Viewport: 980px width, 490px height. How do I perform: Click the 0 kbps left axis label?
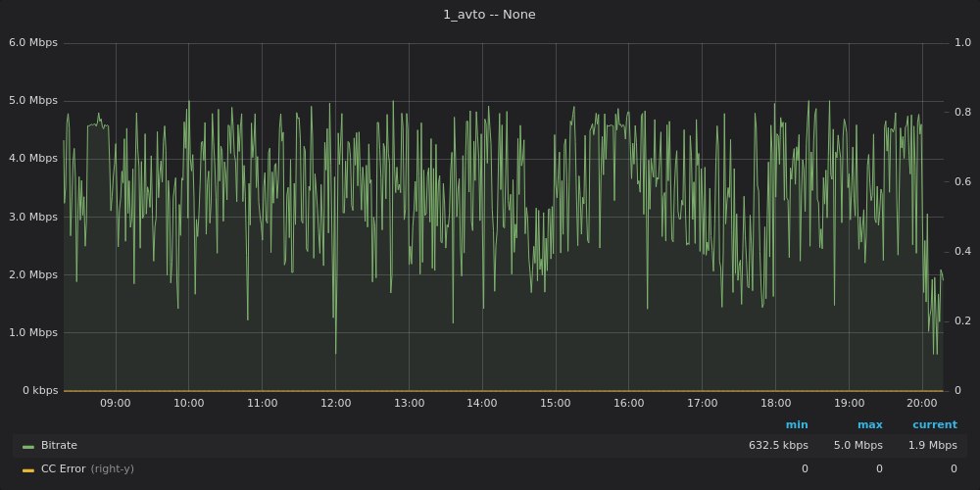coord(40,391)
